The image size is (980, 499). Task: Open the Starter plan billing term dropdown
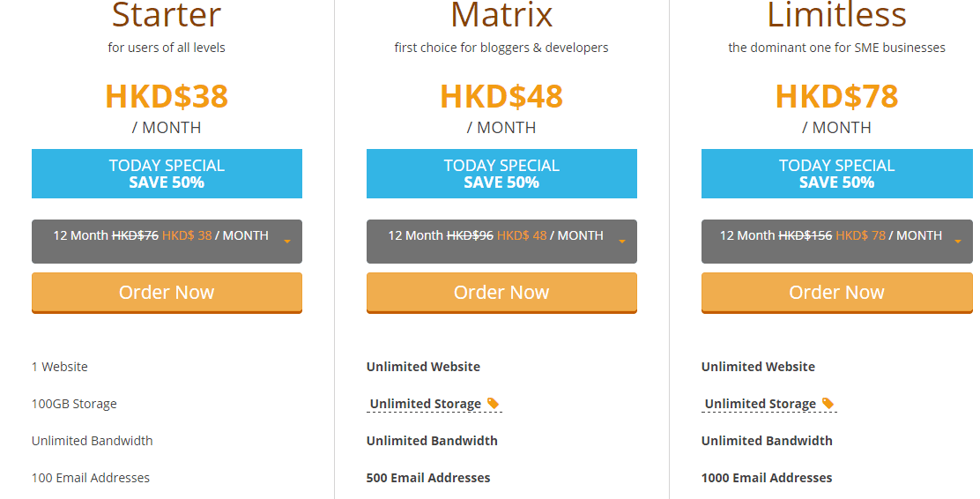click(x=167, y=242)
